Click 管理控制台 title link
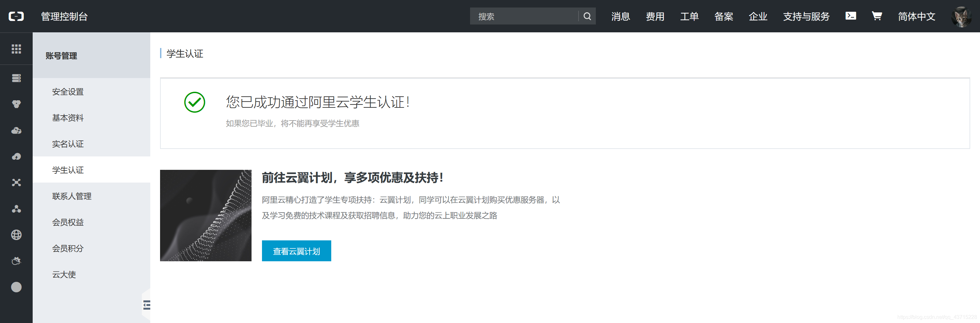Viewport: 980px width, 323px height. (x=64, y=16)
